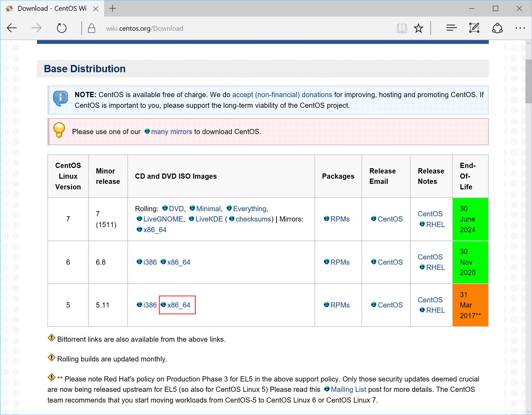Refresh the CentOS Download page
This screenshot has width=532, height=415.
[x=62, y=28]
